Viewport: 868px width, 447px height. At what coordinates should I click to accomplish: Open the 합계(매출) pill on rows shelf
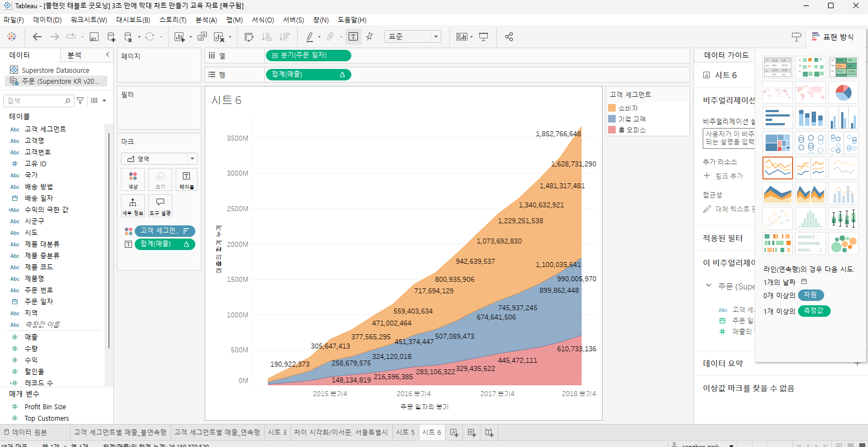tap(308, 74)
